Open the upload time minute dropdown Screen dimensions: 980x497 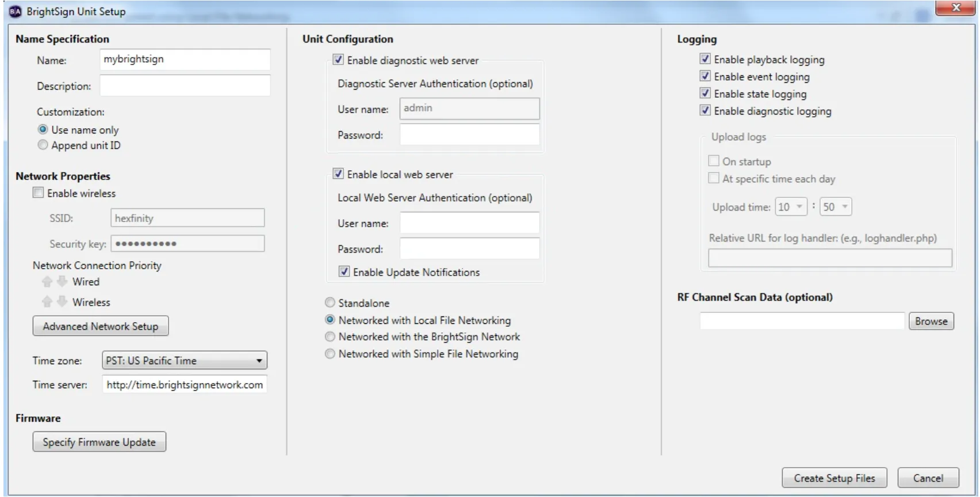click(x=836, y=207)
